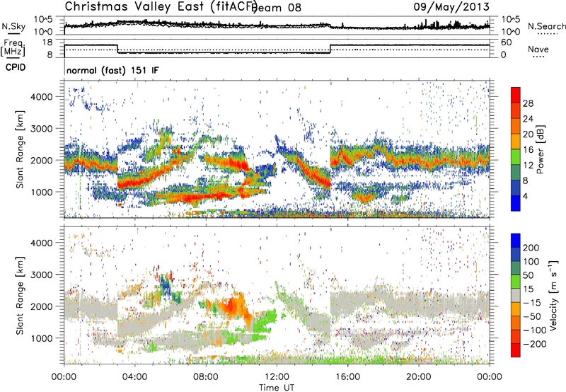Click the "24" label on power colorbar
The width and height of the screenshot is (566, 392).
(x=528, y=119)
